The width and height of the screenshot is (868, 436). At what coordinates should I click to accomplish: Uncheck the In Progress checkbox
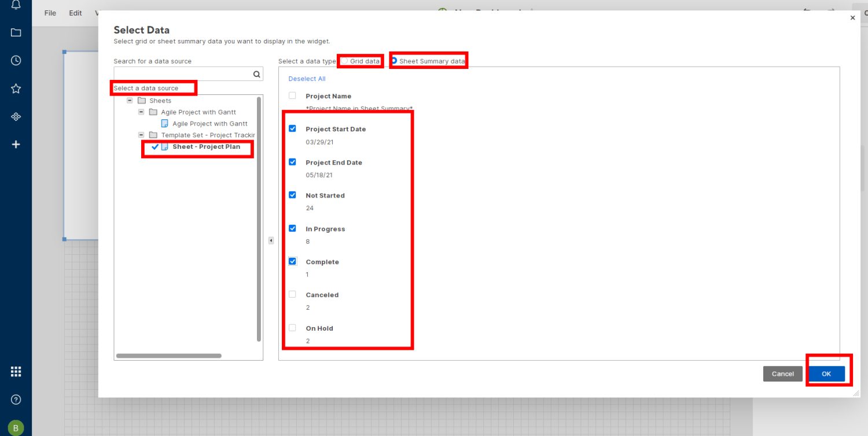pos(292,228)
